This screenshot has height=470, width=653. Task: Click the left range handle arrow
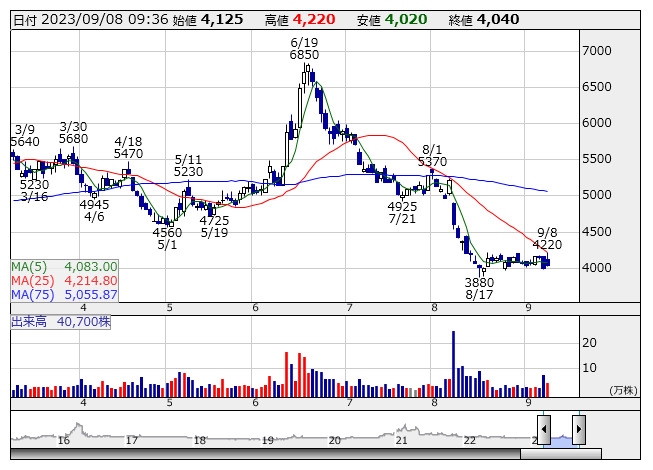click(544, 429)
